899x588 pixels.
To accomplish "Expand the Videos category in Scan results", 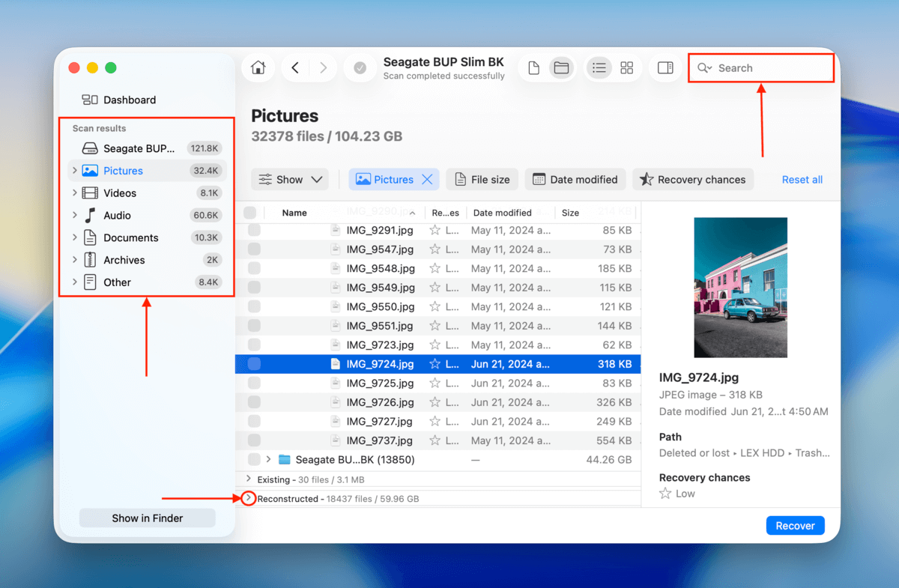I will (x=74, y=193).
